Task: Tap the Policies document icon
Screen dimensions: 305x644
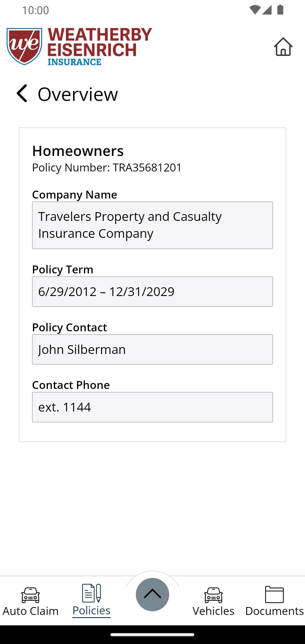Action: pos(91,593)
